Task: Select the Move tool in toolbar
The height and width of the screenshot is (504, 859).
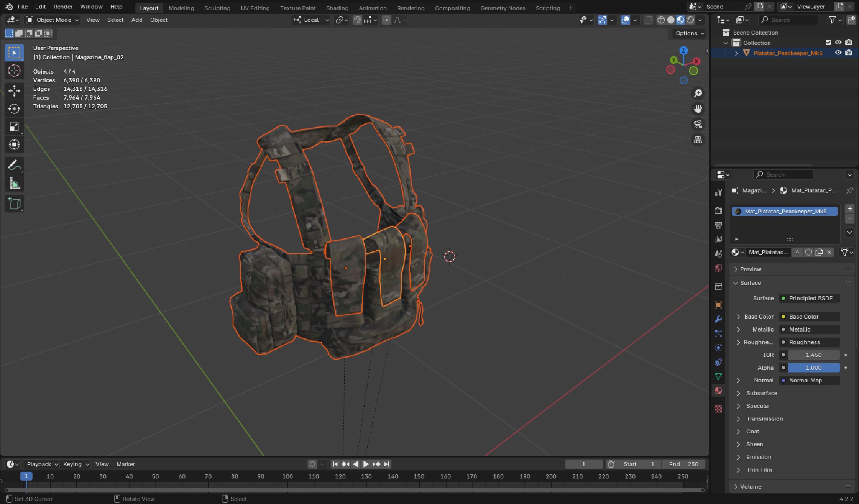Action: coord(14,90)
